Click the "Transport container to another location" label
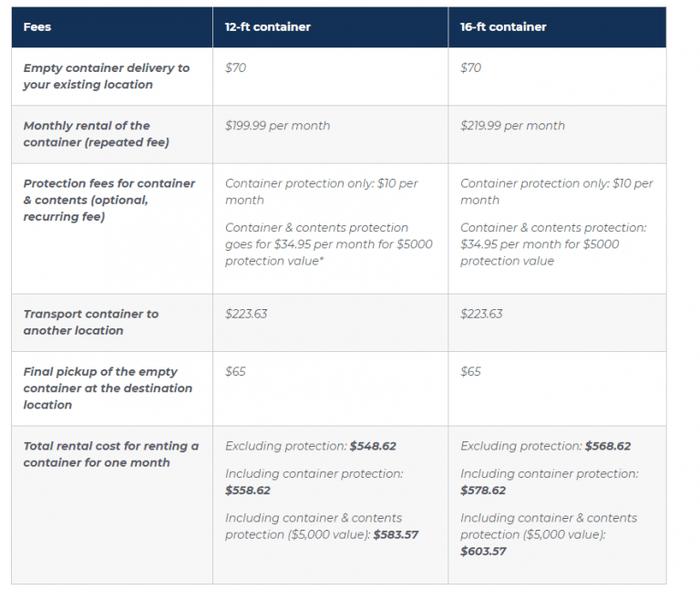The width and height of the screenshot is (700, 590). pos(90,322)
